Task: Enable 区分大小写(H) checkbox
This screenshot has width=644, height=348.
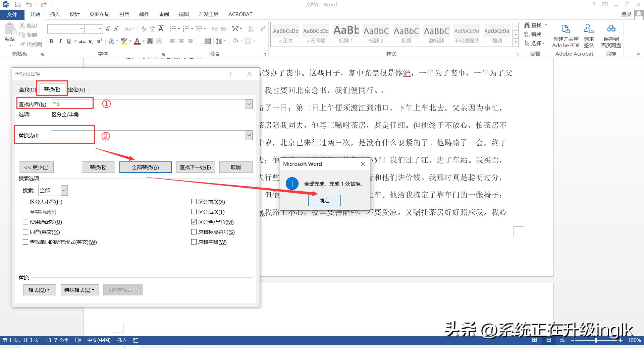Action: [x=25, y=202]
